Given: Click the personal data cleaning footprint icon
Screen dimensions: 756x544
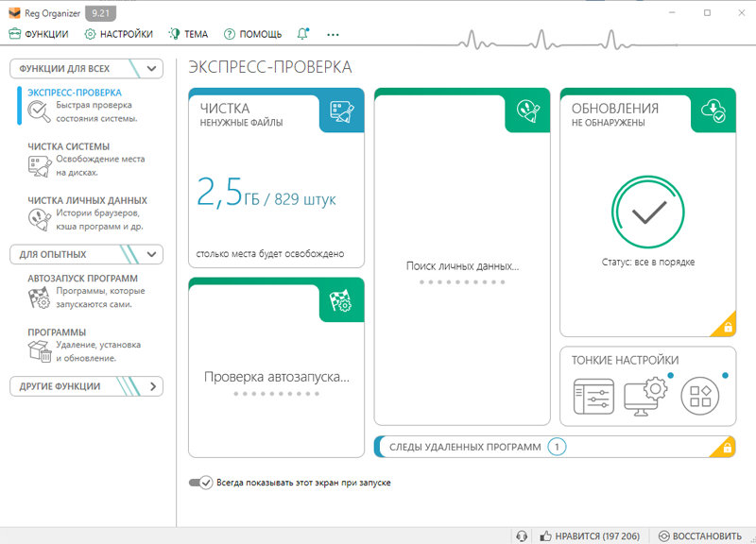Looking at the screenshot, I should point(528,110).
